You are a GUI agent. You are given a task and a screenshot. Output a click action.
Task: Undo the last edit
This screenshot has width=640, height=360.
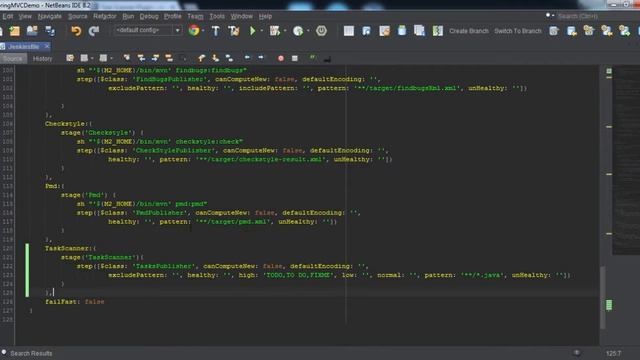tap(76, 31)
